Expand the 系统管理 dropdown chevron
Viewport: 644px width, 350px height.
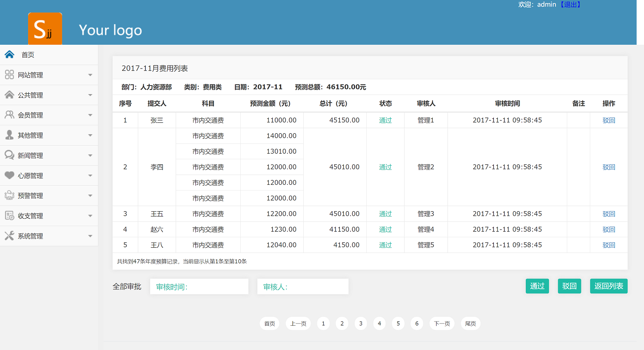tap(90, 235)
